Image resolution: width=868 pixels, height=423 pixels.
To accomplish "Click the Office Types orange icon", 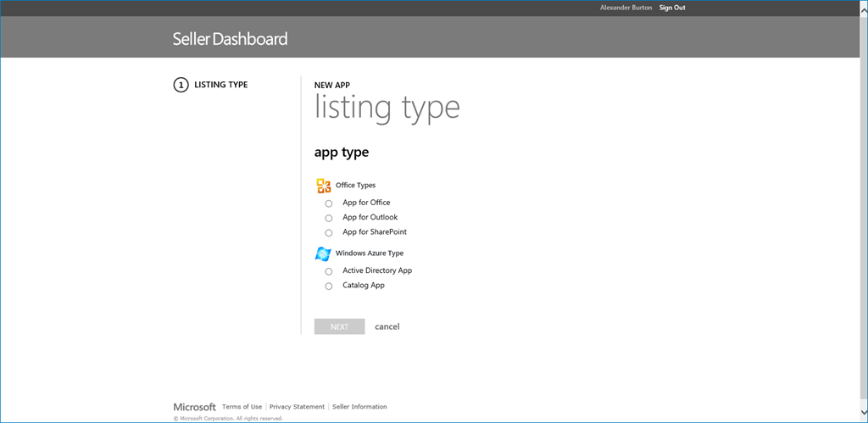I will point(323,186).
